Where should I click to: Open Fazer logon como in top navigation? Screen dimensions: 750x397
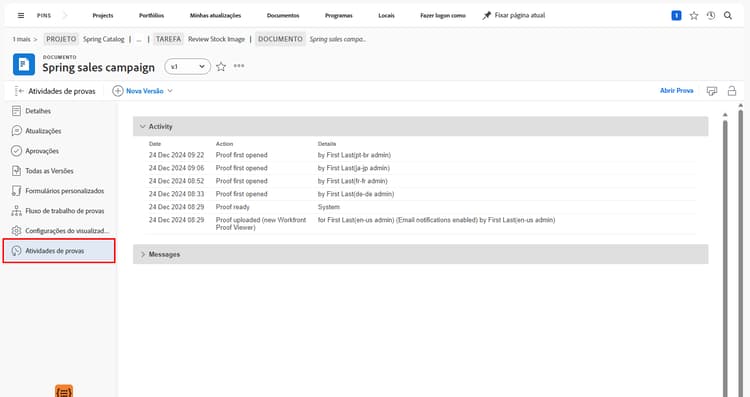coord(443,15)
